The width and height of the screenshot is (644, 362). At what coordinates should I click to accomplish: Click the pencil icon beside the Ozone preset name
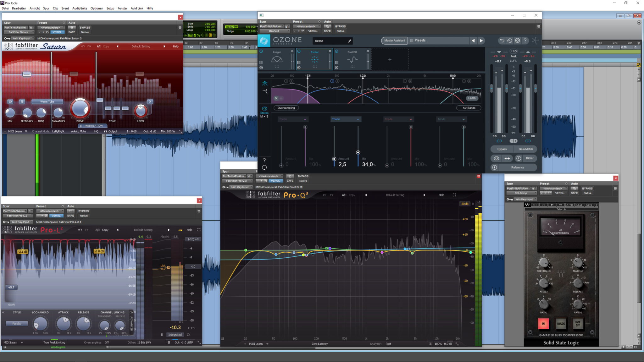349,41
